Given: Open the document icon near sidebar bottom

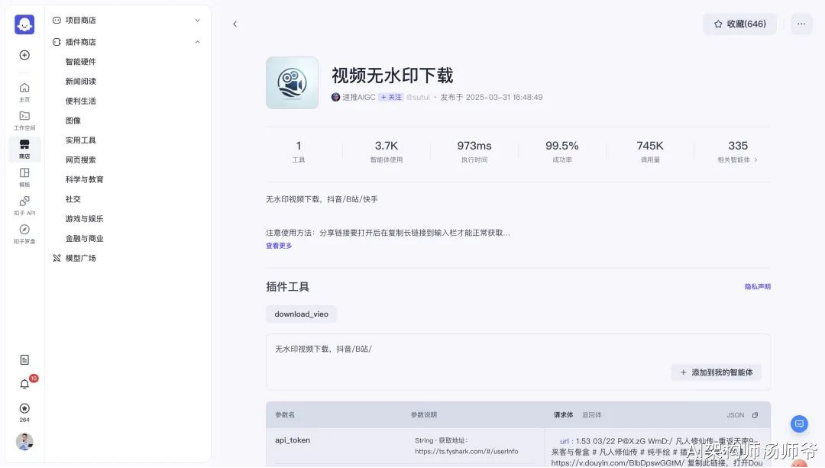Looking at the screenshot, I should pyautogui.click(x=24, y=360).
